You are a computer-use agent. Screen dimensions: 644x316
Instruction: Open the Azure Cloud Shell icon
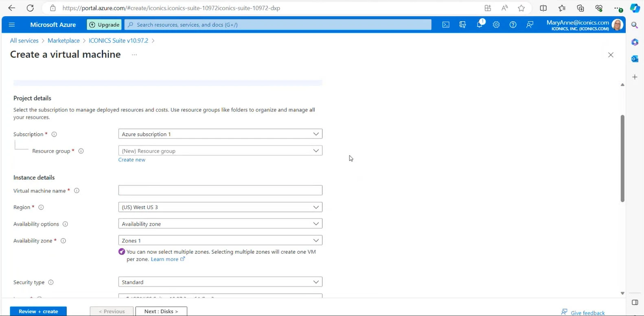446,25
